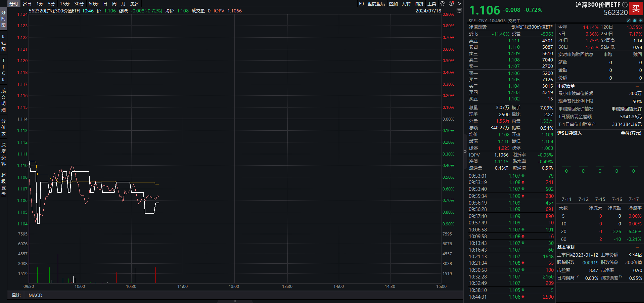Click the 13:00 time axis marker

coord(234,287)
